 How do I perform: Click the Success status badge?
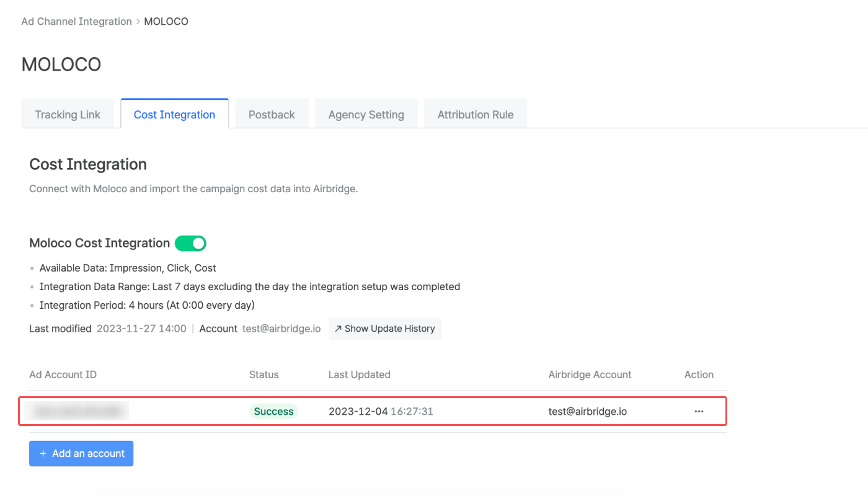point(273,411)
